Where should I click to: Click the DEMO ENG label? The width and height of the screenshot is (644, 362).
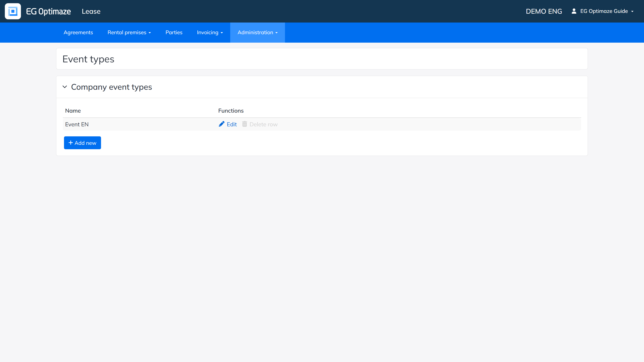tap(544, 11)
